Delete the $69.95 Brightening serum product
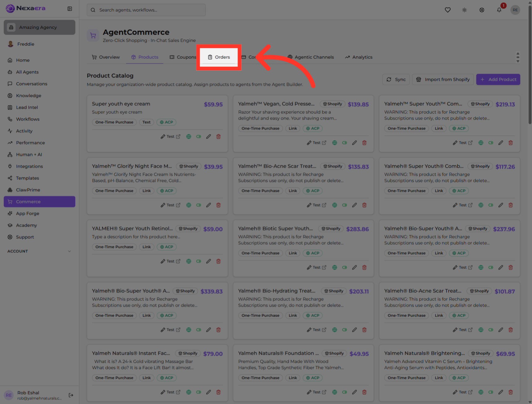The height and width of the screenshot is (404, 532). [x=510, y=392]
